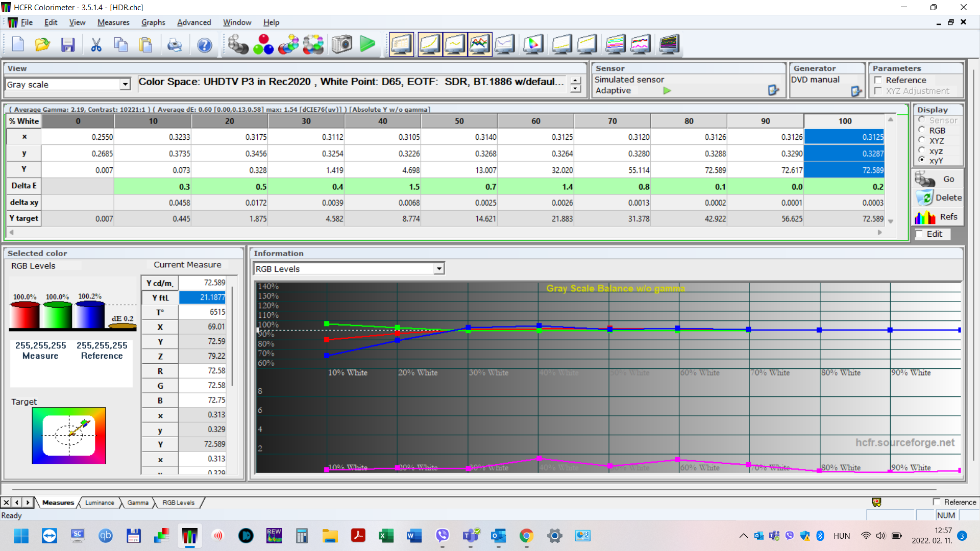Click the color space description stepper arrows

576,85
